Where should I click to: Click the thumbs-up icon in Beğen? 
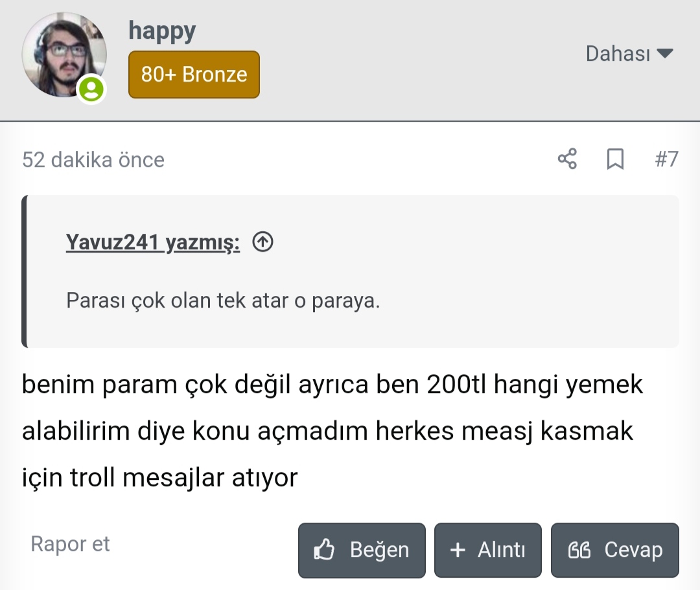(x=324, y=550)
